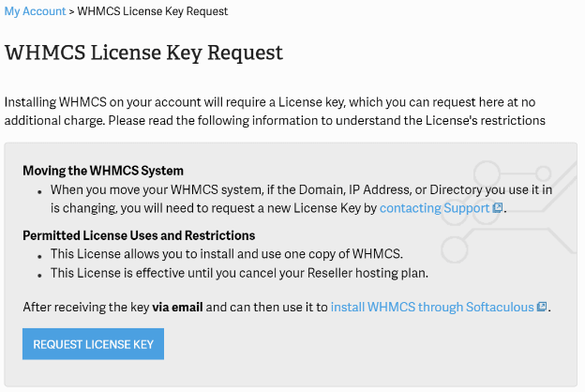Screen dimensions: 585x392
Task: Click the external-link icon after Softaculous link
Action: coord(542,307)
